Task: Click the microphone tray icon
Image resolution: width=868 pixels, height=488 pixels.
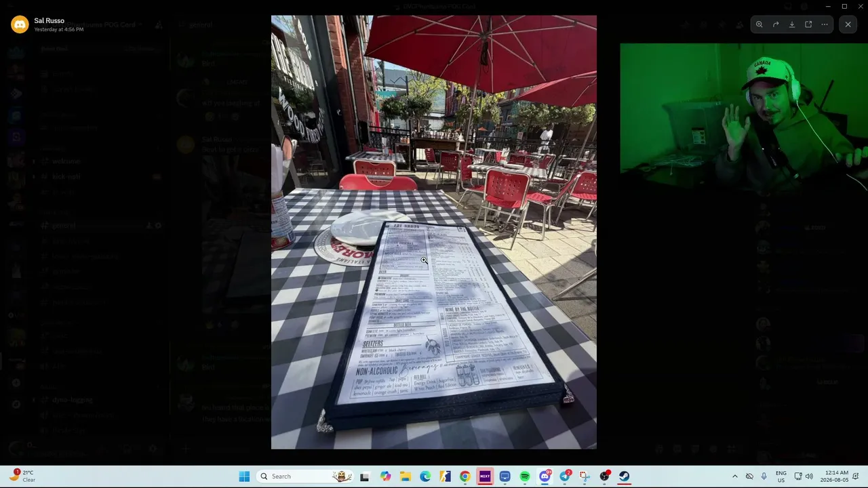Action: 764,476
